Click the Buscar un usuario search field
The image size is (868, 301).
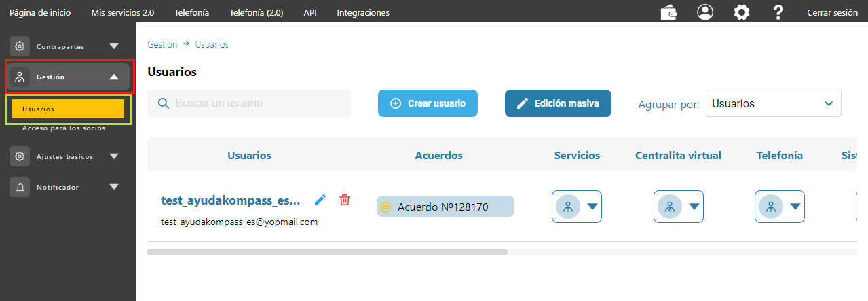(x=249, y=103)
